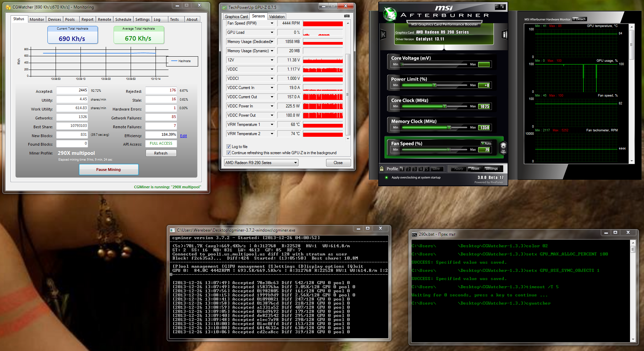The height and width of the screenshot is (351, 644).
Task: Open the Memory Usage (Dedicated) dropdown
Action: tap(272, 42)
